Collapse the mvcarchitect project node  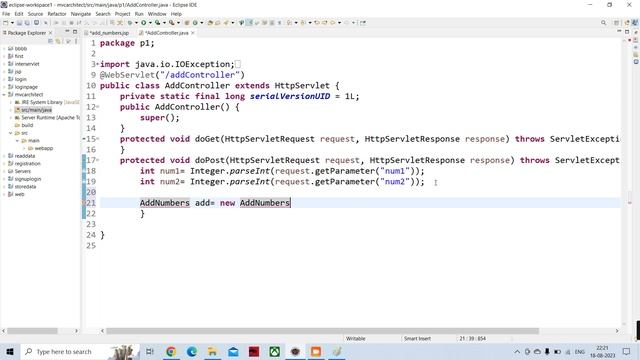(4, 95)
